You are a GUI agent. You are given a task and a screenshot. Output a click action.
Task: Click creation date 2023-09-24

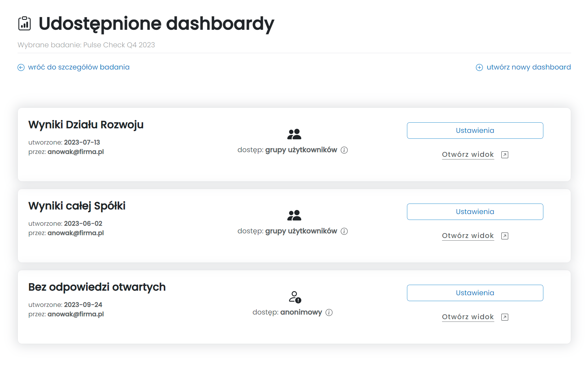click(83, 305)
